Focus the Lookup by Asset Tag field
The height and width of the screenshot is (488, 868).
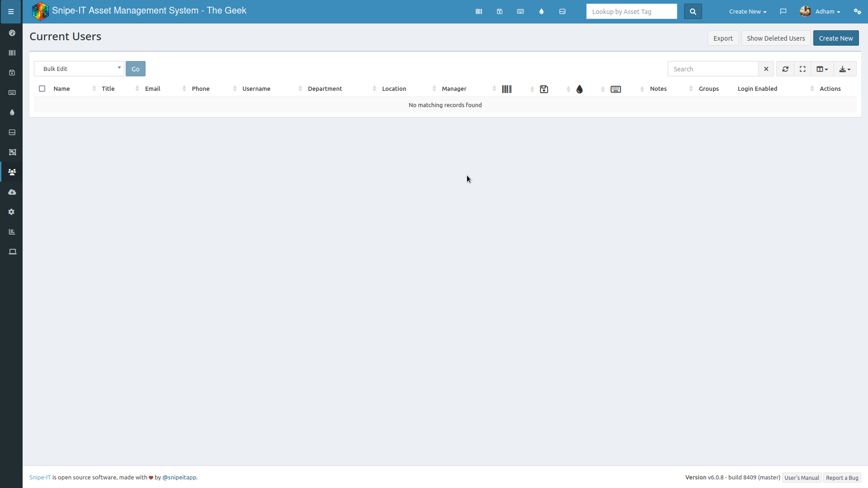click(631, 12)
